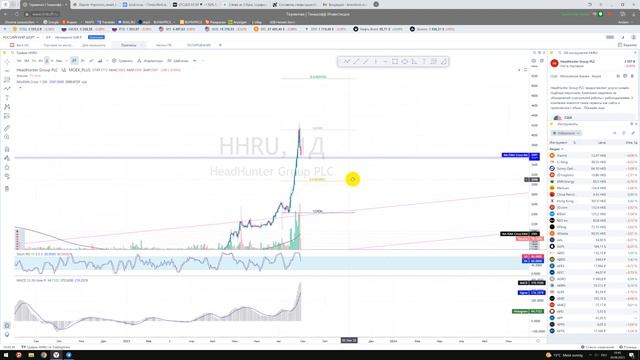Screen dimensions: 640x360
Task: Pick the ellipse shape in floating drawing toolbar
Action: [404, 61]
